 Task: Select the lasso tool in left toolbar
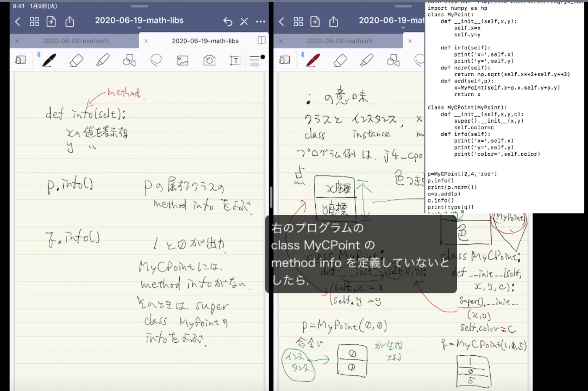point(156,60)
